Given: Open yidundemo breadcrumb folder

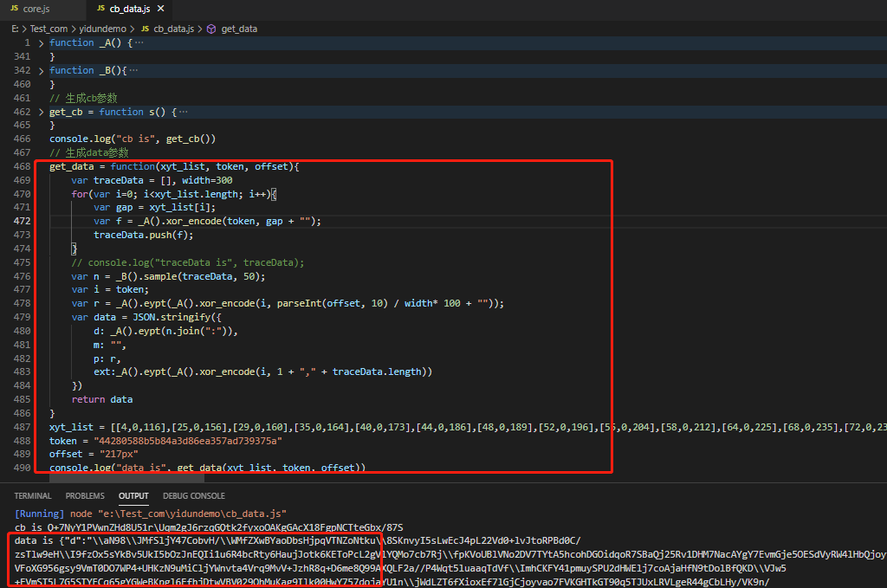Looking at the screenshot, I should click(102, 29).
